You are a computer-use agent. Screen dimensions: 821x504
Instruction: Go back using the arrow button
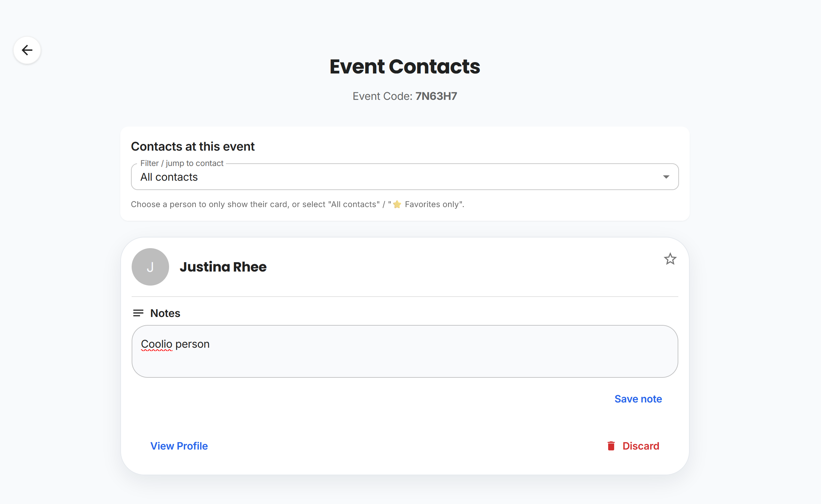click(x=27, y=50)
